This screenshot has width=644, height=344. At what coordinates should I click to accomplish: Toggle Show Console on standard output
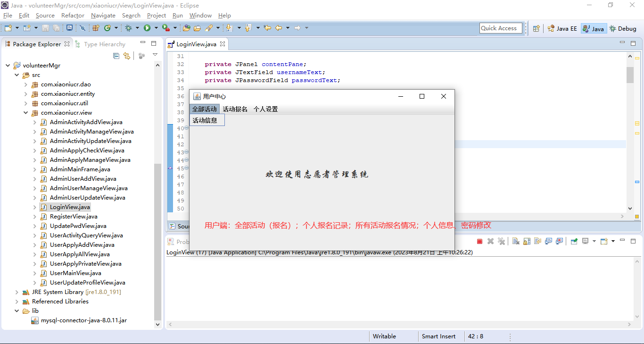point(548,241)
